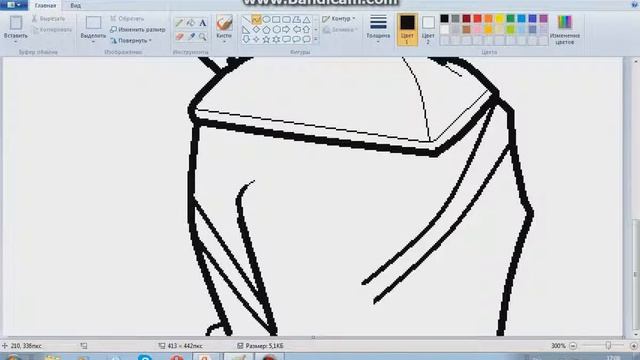
Task: Choose the Hexagon shape
Action: coord(276,29)
